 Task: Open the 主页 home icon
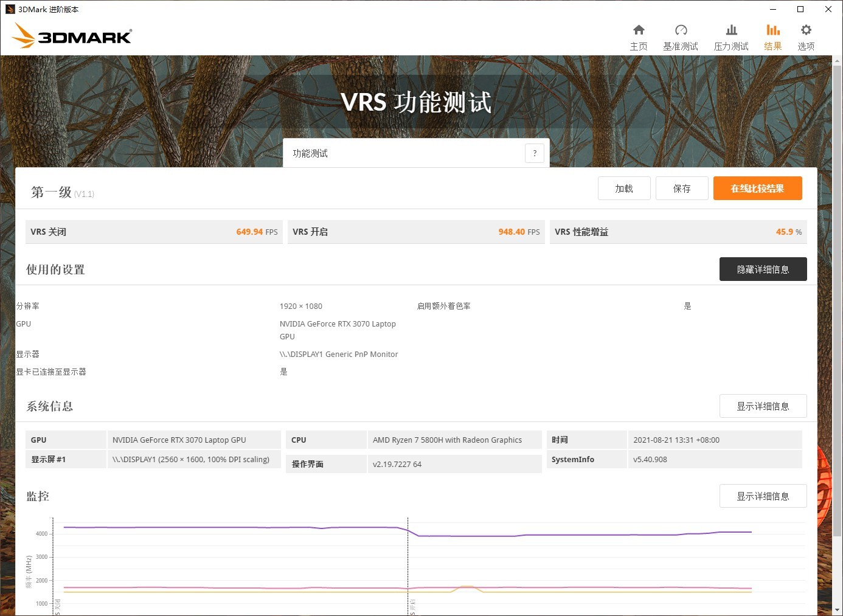click(x=639, y=37)
